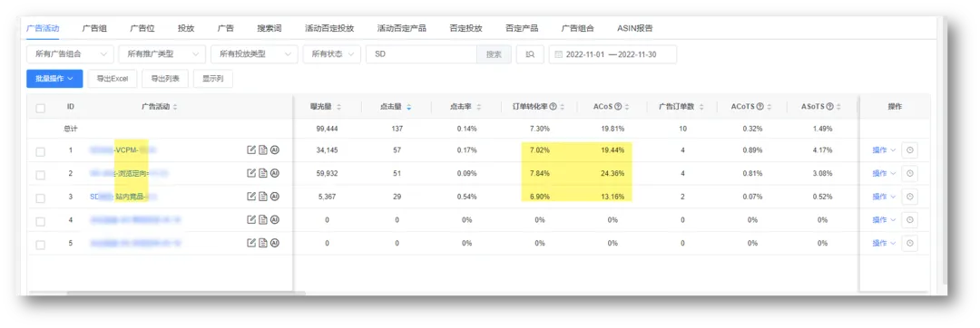The width and height of the screenshot is (980, 328).
Task: Sort by 点击率 column arrows
Action: coord(479,107)
